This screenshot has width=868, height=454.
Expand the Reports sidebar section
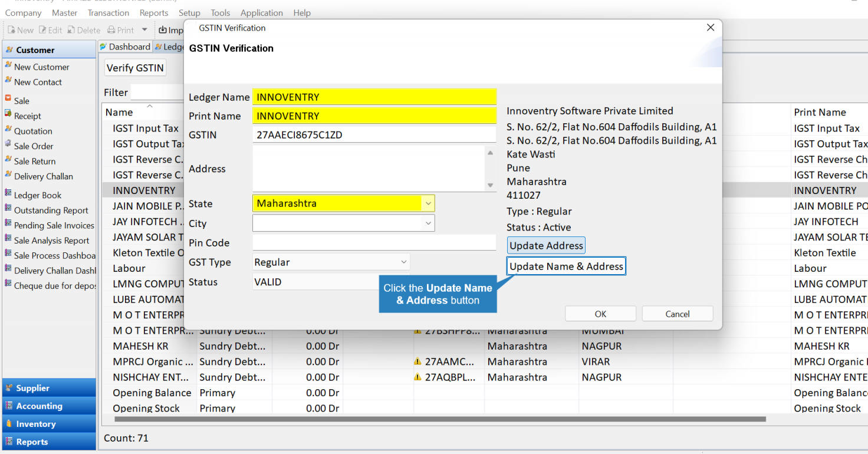point(49,442)
